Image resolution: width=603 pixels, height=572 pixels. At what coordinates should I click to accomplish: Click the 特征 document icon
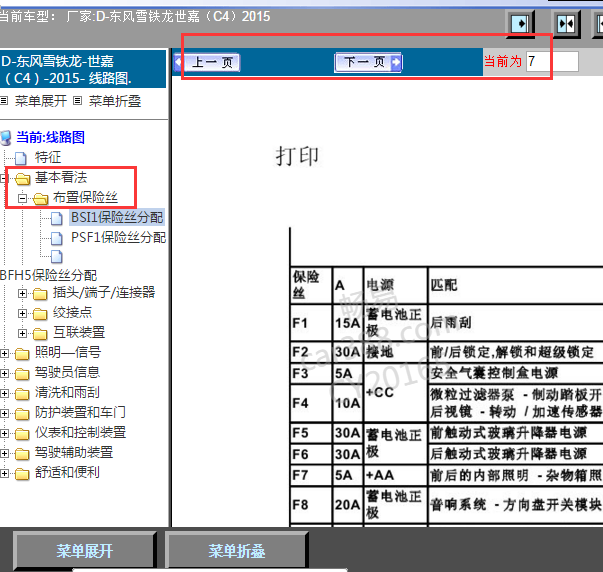pyautogui.click(x=21, y=158)
